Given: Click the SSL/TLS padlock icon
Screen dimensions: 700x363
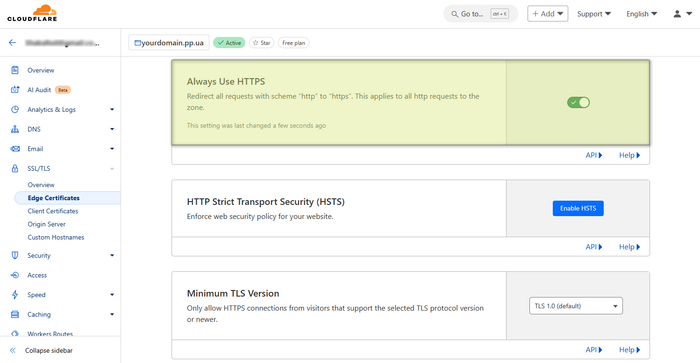Looking at the screenshot, I should (x=15, y=168).
